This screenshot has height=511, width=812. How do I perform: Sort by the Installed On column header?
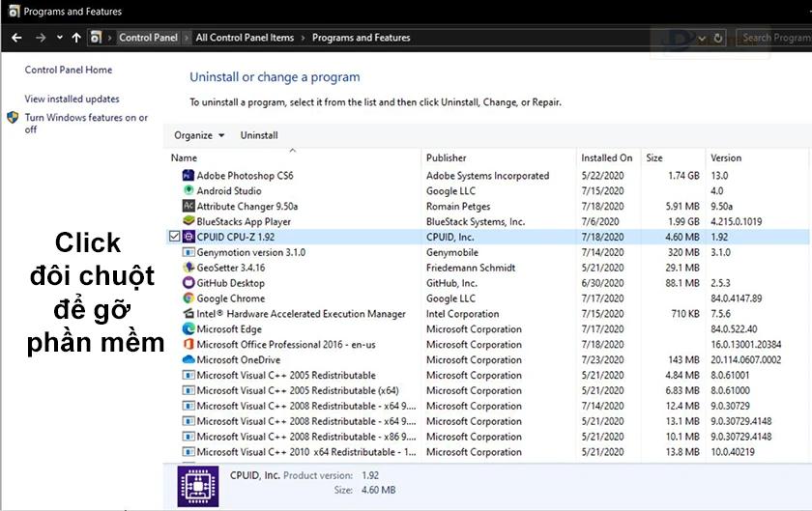(608, 157)
